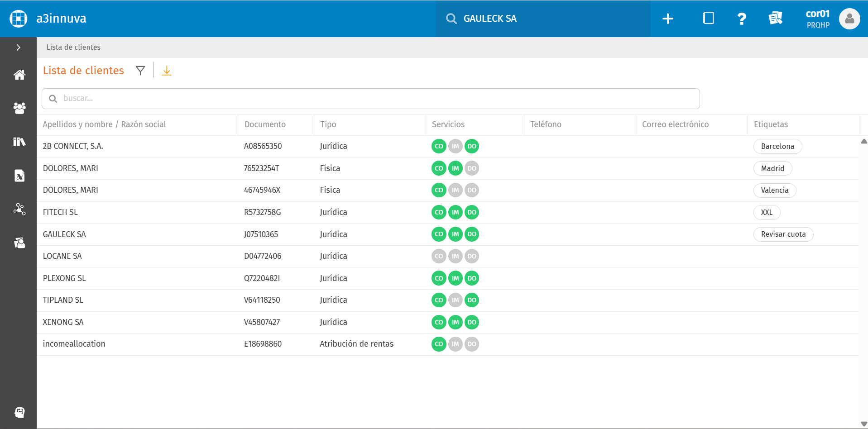The width and height of the screenshot is (868, 429).
Task: Toggle the DO service for LOCANE SA
Action: (x=472, y=256)
